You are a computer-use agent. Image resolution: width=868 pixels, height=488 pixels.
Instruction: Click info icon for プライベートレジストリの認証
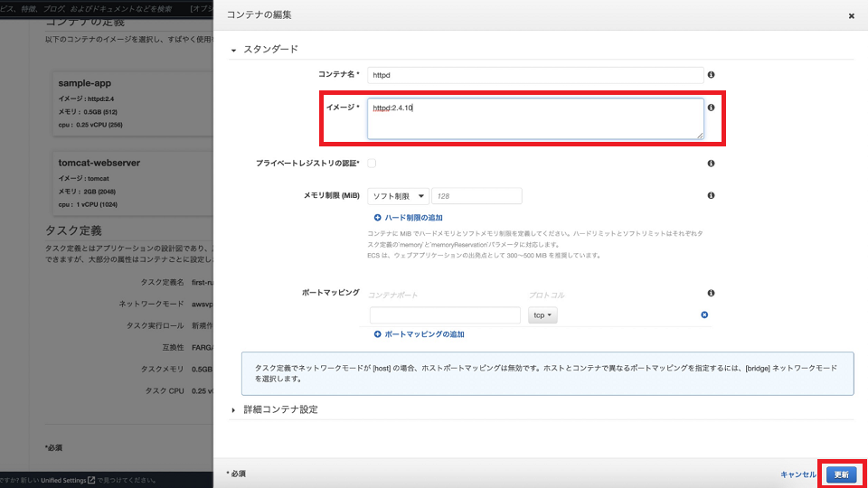coord(711,164)
